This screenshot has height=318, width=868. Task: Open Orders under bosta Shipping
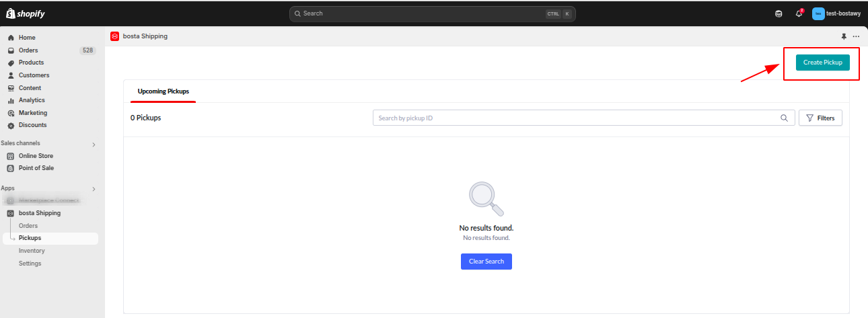point(28,226)
